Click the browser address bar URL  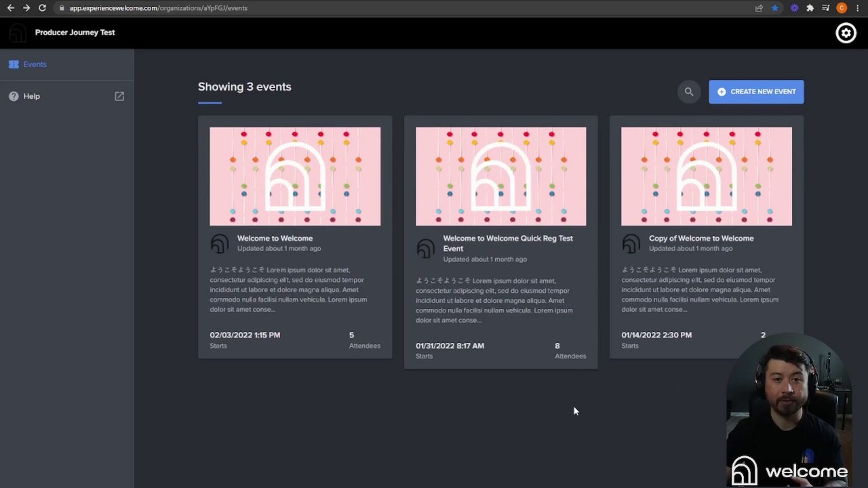pos(158,8)
